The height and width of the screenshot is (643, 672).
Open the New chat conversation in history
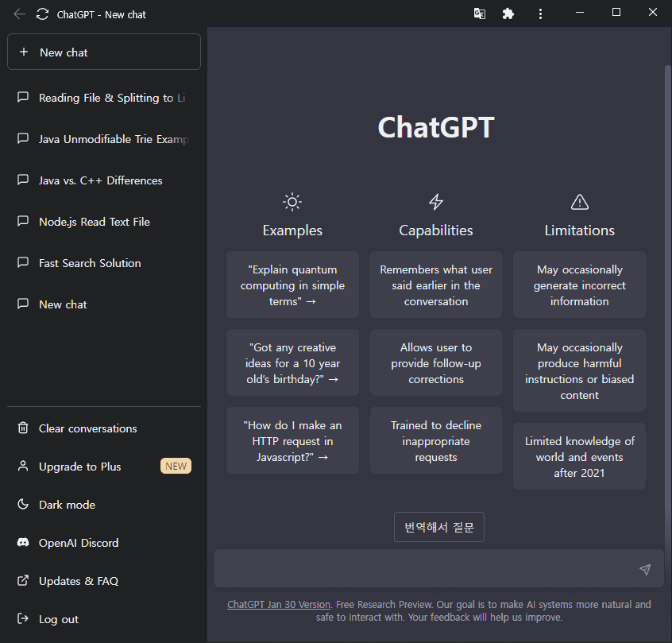104,304
